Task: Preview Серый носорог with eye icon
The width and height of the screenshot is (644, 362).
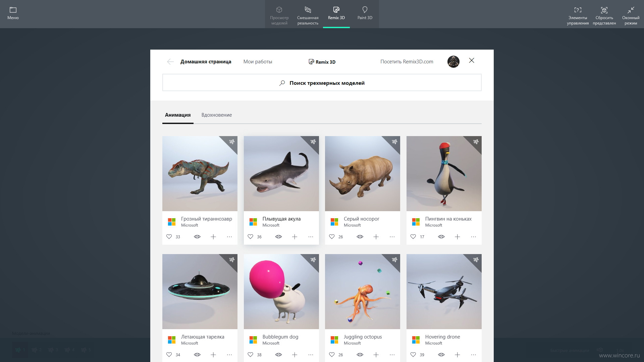Action: pyautogui.click(x=360, y=237)
